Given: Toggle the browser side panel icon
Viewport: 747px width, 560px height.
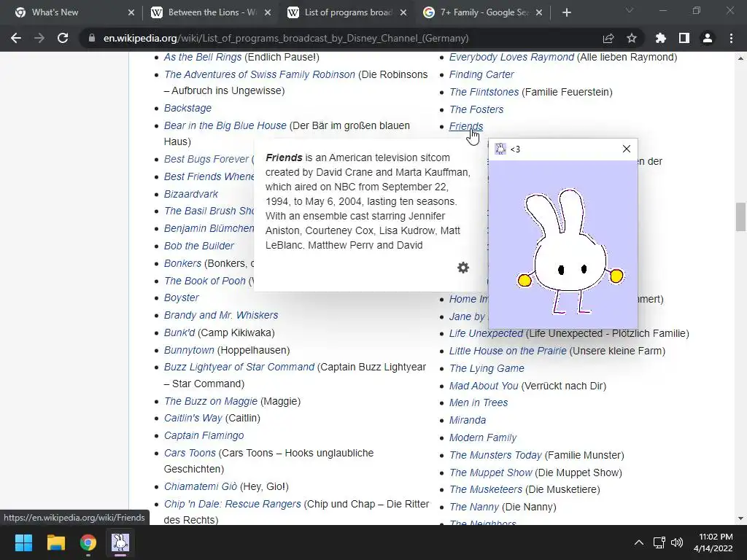Looking at the screenshot, I should 684,38.
